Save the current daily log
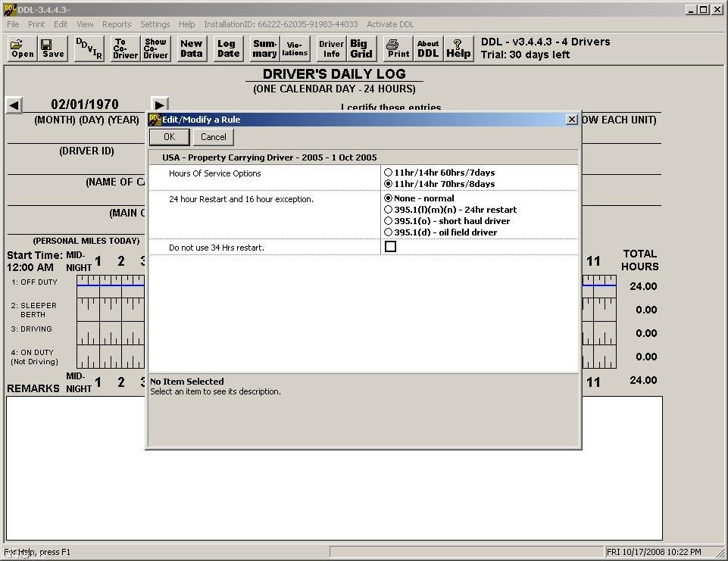This screenshot has width=728, height=561. tap(52, 48)
